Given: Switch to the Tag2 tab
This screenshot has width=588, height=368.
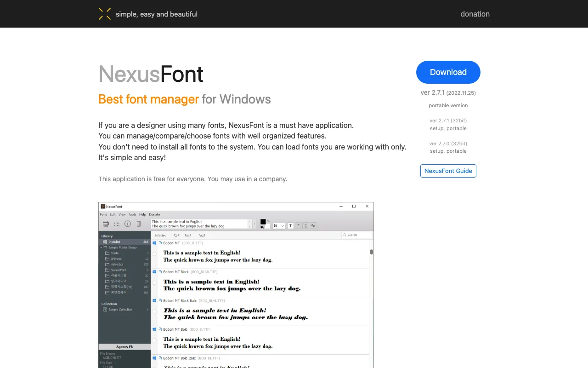Looking at the screenshot, I should pos(202,235).
